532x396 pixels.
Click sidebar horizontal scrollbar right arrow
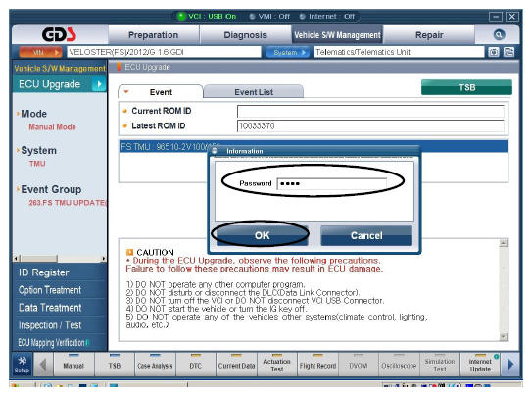[x=104, y=259]
